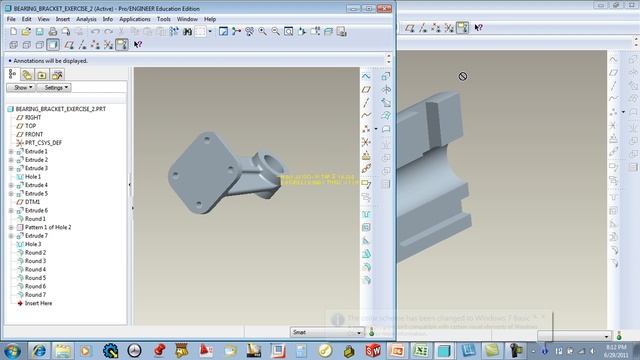Image resolution: width=640 pixels, height=360 pixels.
Task: Click the Repaint screen icon
Action: pos(223,31)
